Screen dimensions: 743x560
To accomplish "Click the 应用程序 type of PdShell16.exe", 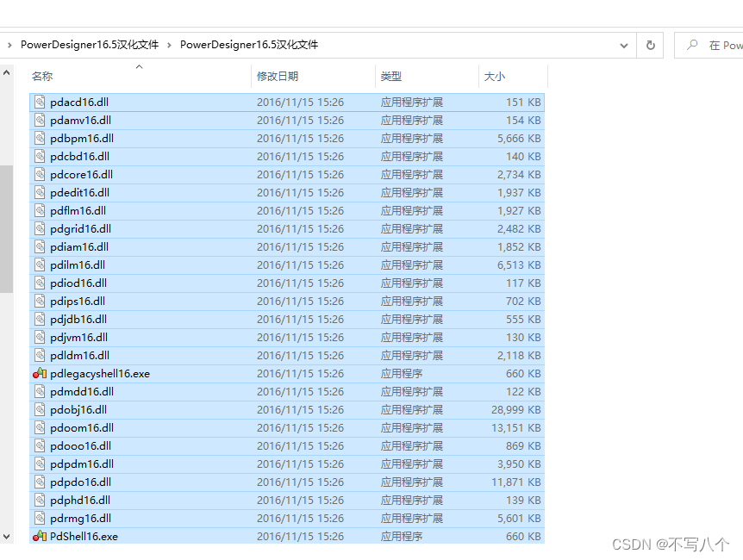I will (402, 536).
